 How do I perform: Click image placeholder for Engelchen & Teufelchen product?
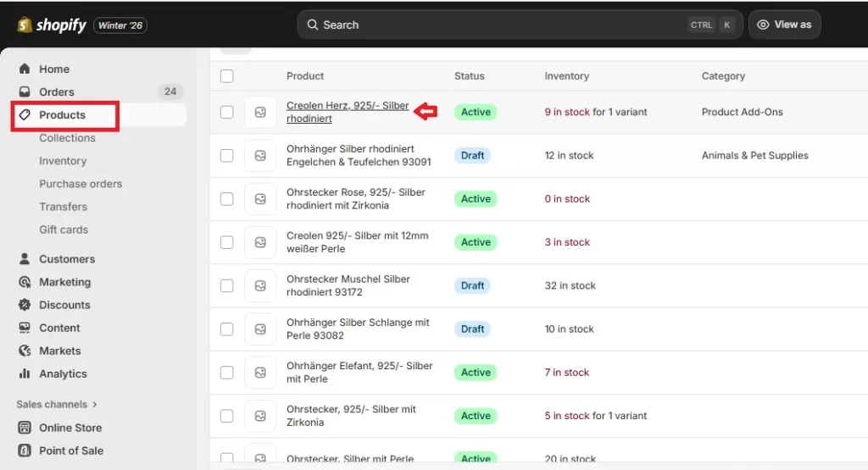point(260,155)
